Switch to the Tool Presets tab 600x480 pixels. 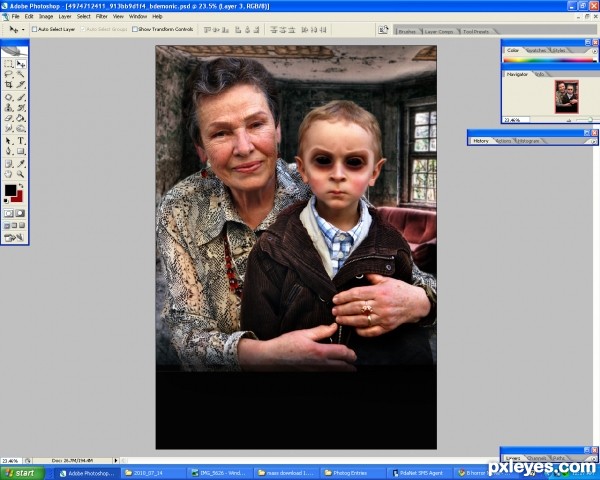pyautogui.click(x=476, y=32)
